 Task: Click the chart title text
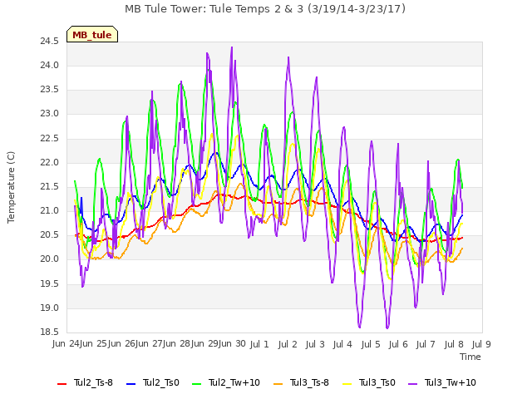coord(265,9)
